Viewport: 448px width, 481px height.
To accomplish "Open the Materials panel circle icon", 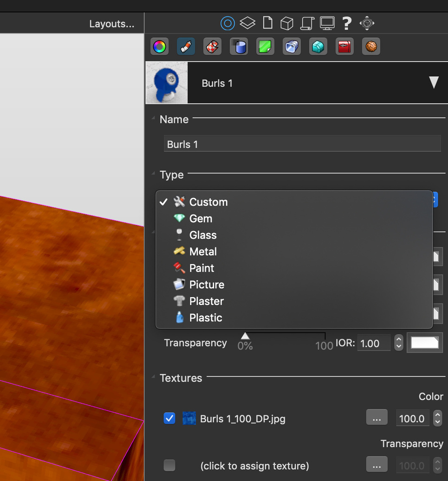I will coord(227,23).
